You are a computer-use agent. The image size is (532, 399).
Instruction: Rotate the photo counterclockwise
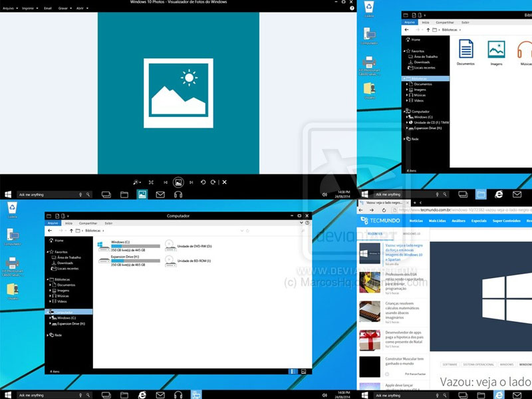203,182
